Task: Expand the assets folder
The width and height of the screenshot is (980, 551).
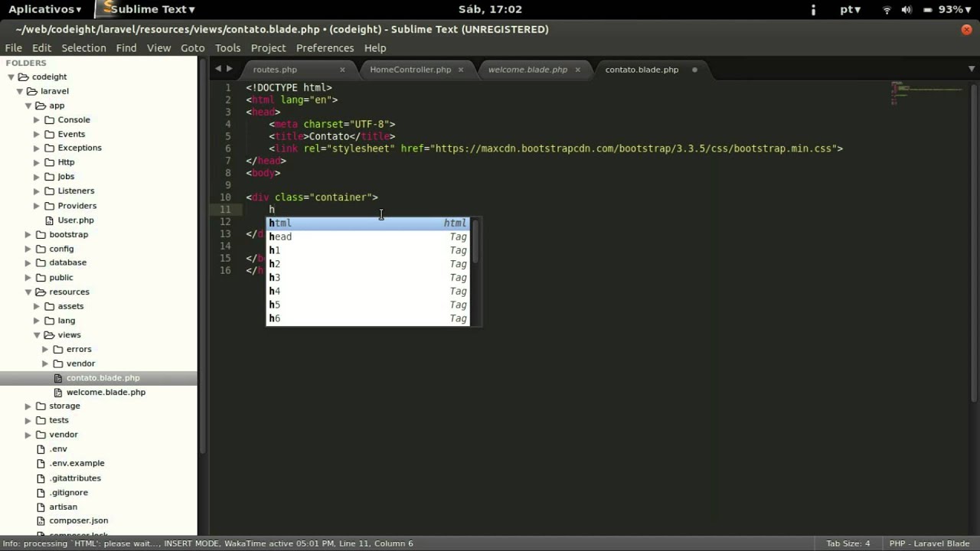Action: click(37, 306)
